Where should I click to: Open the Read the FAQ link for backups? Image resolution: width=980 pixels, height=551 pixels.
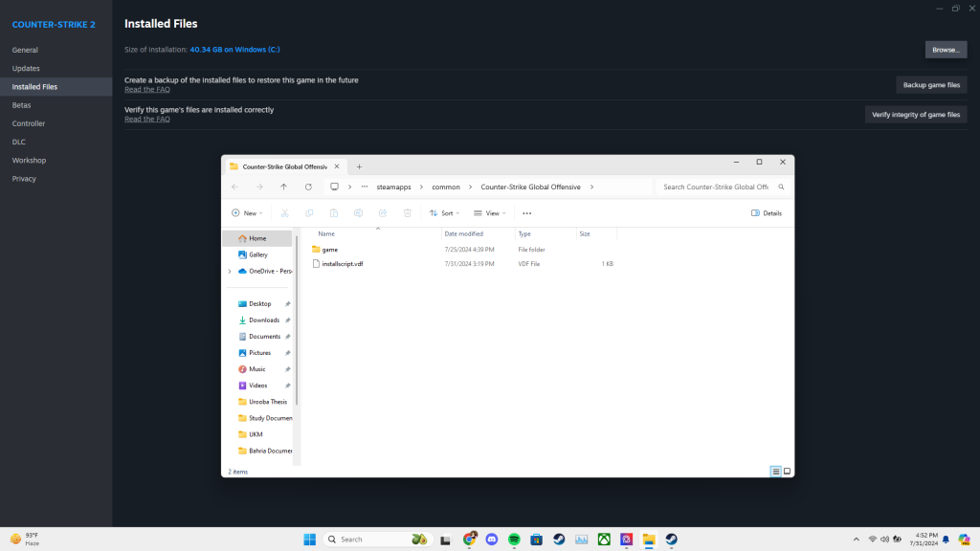tap(146, 89)
